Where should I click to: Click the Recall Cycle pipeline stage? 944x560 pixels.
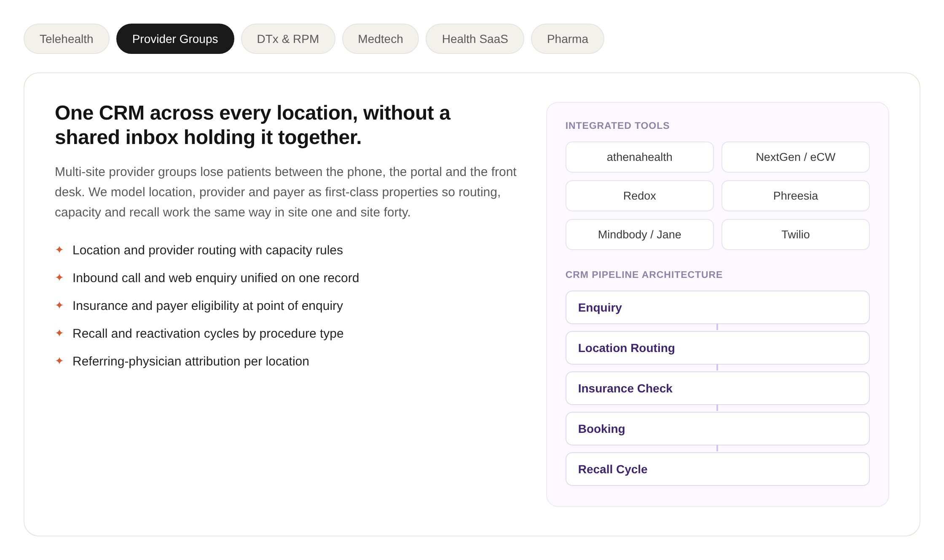click(718, 469)
